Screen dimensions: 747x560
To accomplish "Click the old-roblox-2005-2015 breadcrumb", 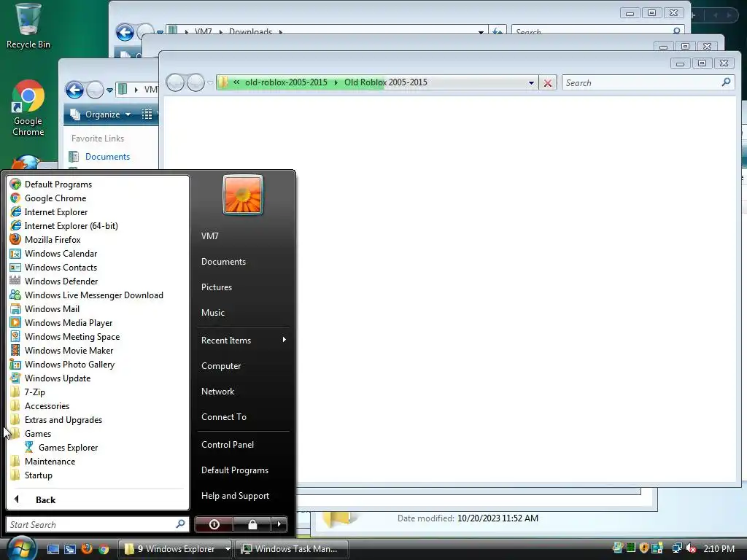I will tap(286, 82).
